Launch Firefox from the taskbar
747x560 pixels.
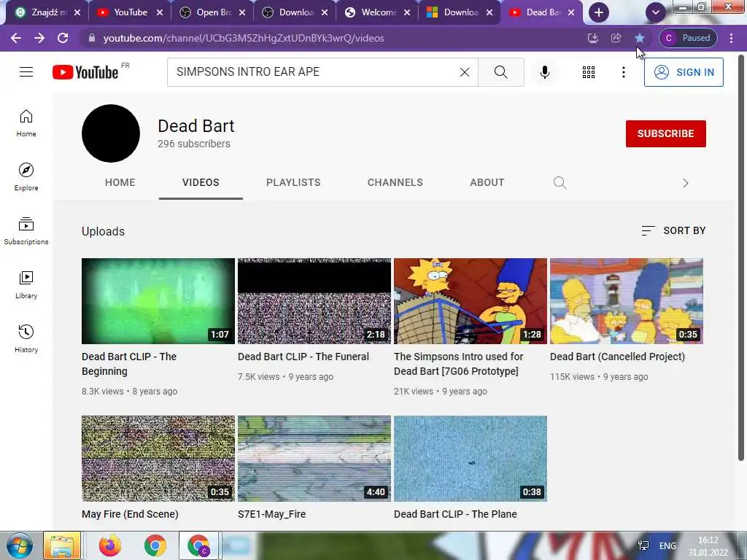tap(110, 545)
